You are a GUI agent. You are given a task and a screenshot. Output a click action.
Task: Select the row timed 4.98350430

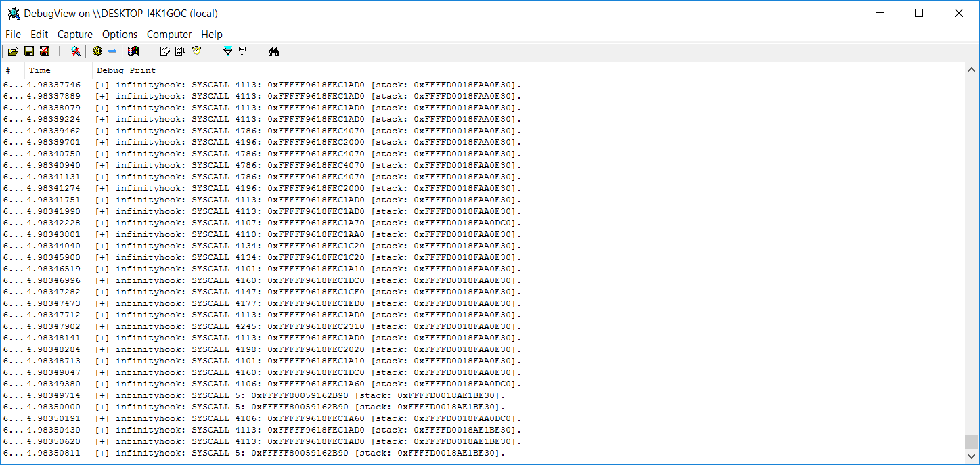tap(483, 430)
